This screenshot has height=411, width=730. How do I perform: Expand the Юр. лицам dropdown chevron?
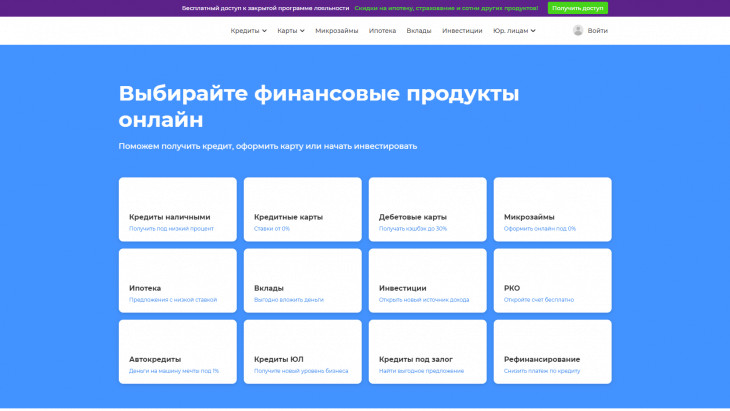tap(533, 31)
